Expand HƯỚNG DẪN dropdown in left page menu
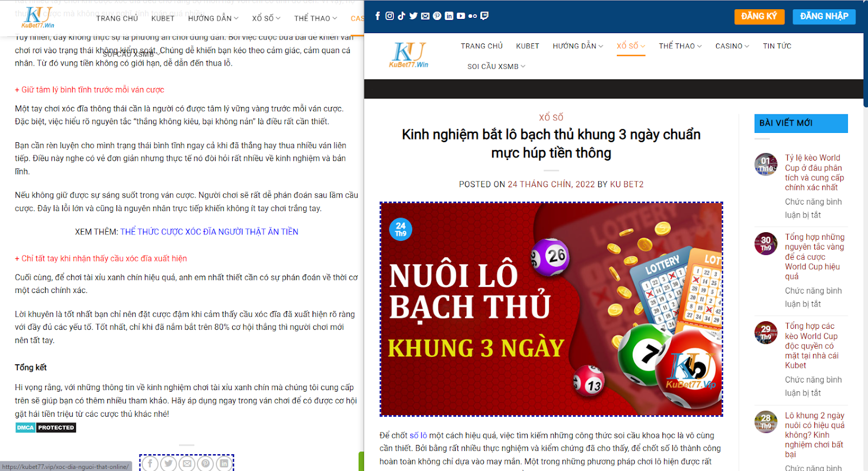868x471 pixels. point(213,18)
